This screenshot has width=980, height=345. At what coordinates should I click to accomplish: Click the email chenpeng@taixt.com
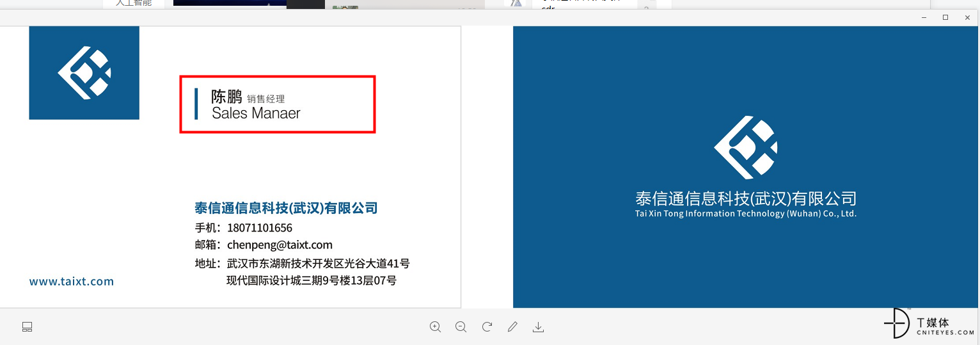pos(280,245)
